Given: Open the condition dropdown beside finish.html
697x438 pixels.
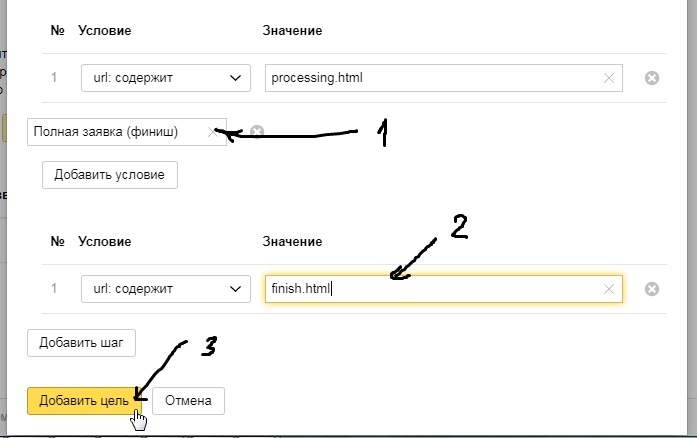Looking at the screenshot, I should 165,289.
